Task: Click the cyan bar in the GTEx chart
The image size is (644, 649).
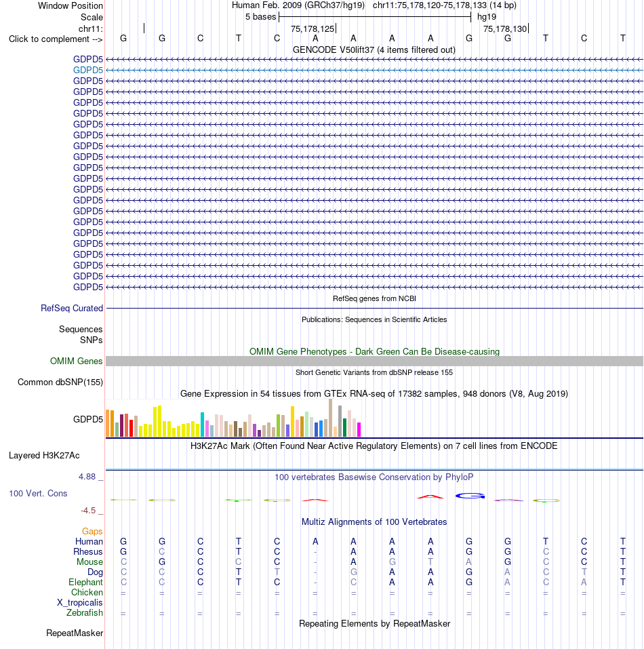Action: pos(202,425)
